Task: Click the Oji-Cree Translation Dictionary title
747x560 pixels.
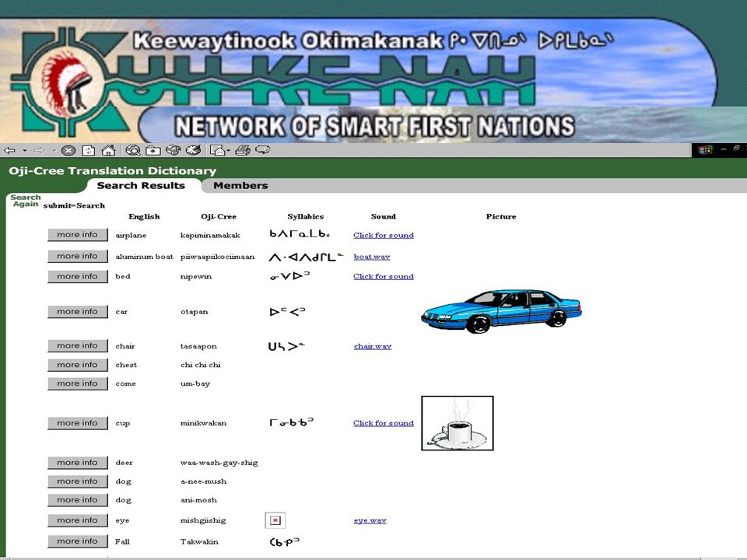Action: click(x=112, y=171)
